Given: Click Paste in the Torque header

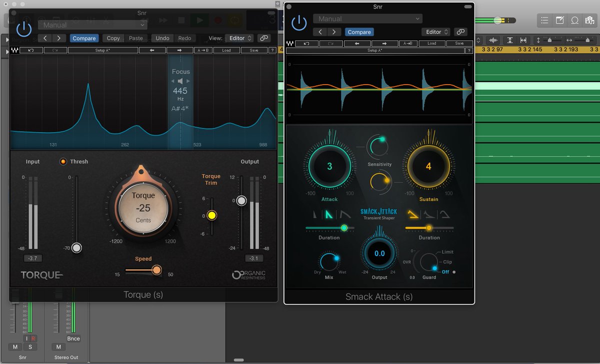Looking at the screenshot, I should (x=136, y=38).
